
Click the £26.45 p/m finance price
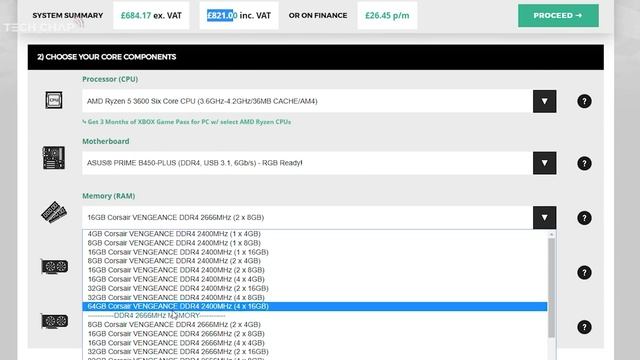[387, 16]
